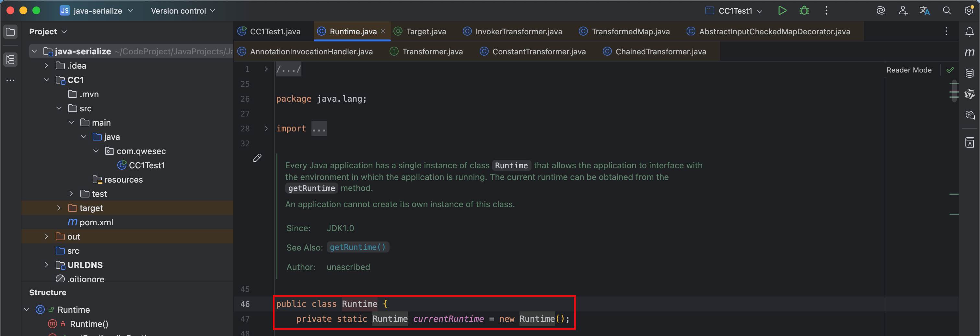Open the Database tool window
Viewport: 980px width, 336px height.
pos(969,73)
